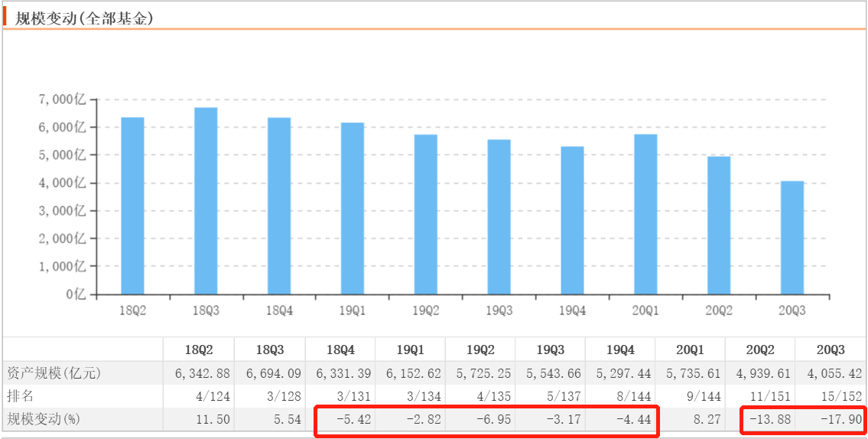Click the 排名 row label
Viewport: 868px width, 439px height.
[21, 396]
